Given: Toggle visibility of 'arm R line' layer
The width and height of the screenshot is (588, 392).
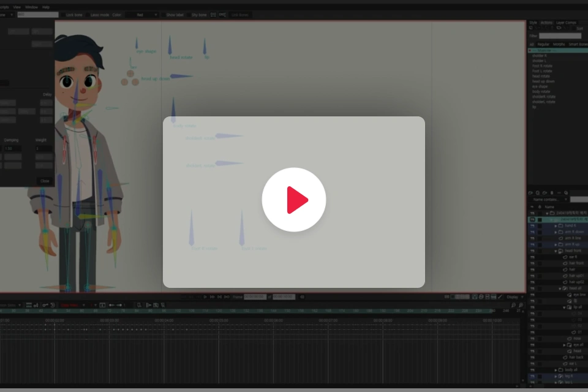Looking at the screenshot, I should click(532, 238).
